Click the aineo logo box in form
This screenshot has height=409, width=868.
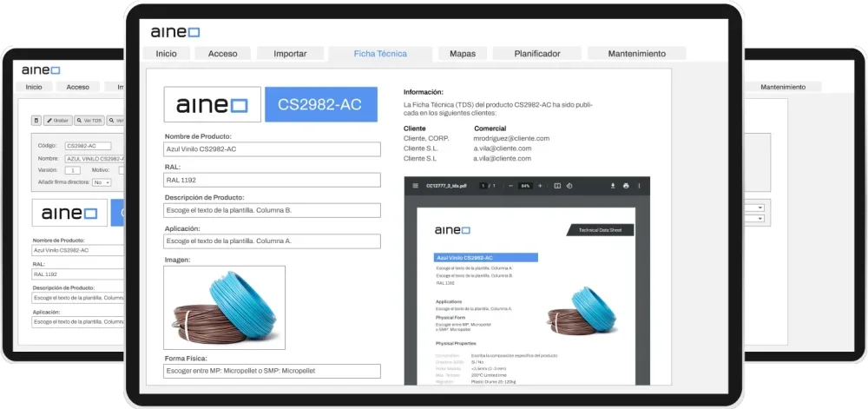(x=213, y=104)
